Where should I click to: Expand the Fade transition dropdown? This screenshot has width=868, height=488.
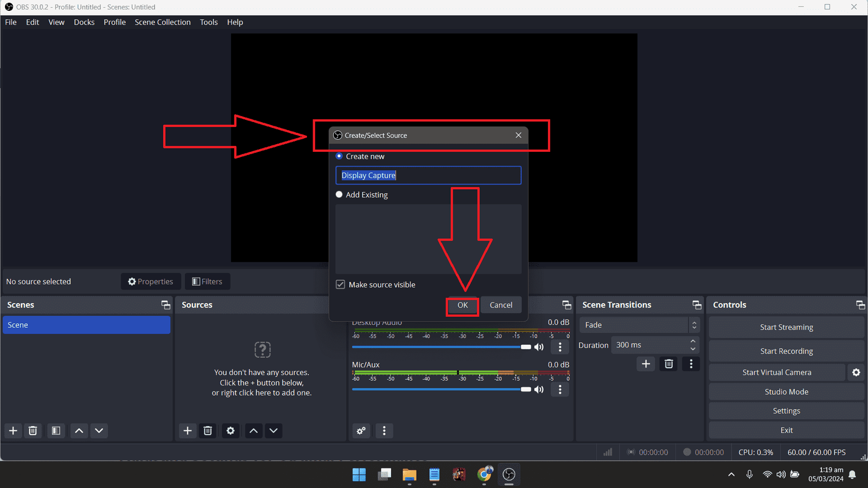(x=693, y=325)
